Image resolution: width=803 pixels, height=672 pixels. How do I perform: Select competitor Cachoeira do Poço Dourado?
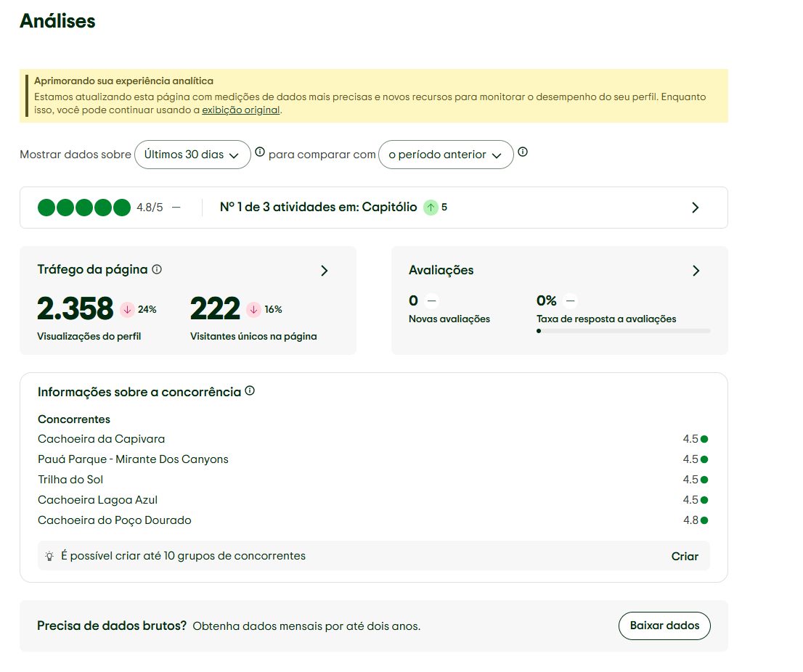[x=114, y=520]
